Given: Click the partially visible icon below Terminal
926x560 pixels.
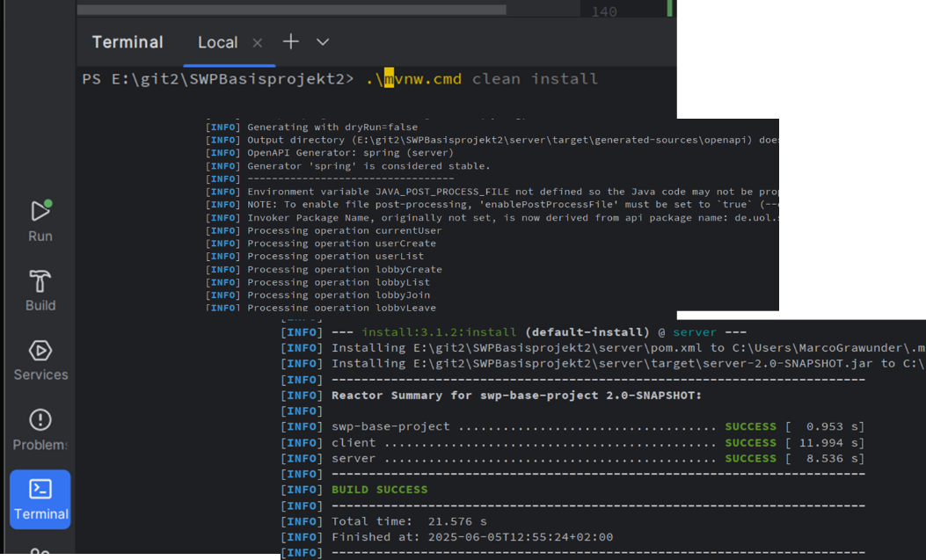Looking at the screenshot, I should point(40,553).
